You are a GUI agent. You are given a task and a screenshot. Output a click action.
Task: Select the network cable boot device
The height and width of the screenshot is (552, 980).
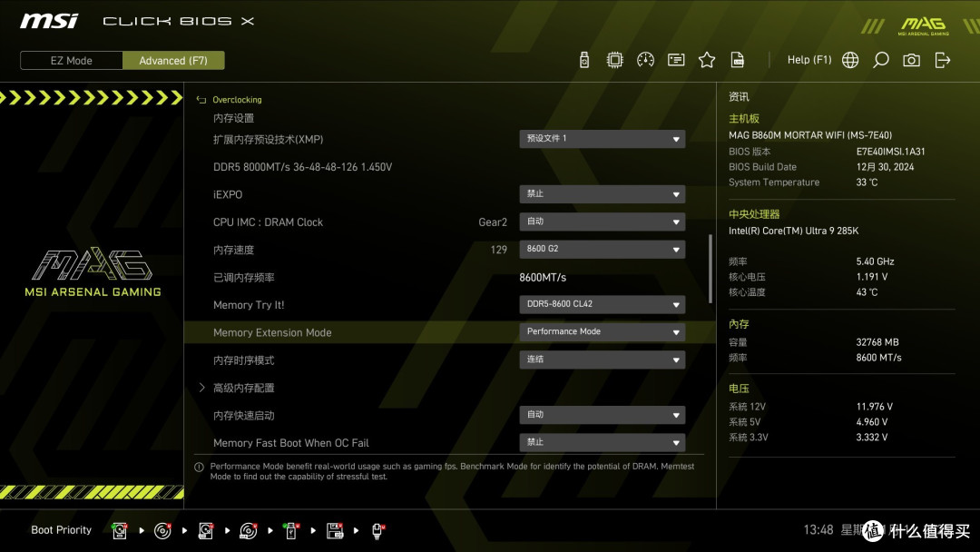[377, 531]
